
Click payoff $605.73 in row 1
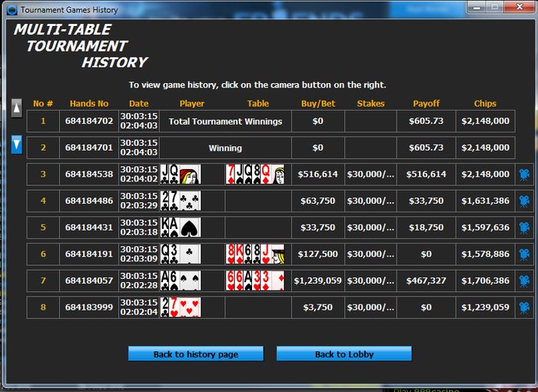(x=426, y=121)
